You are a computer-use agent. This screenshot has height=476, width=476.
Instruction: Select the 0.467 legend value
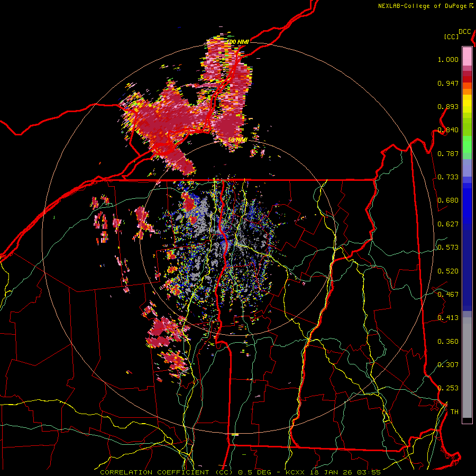448,295
